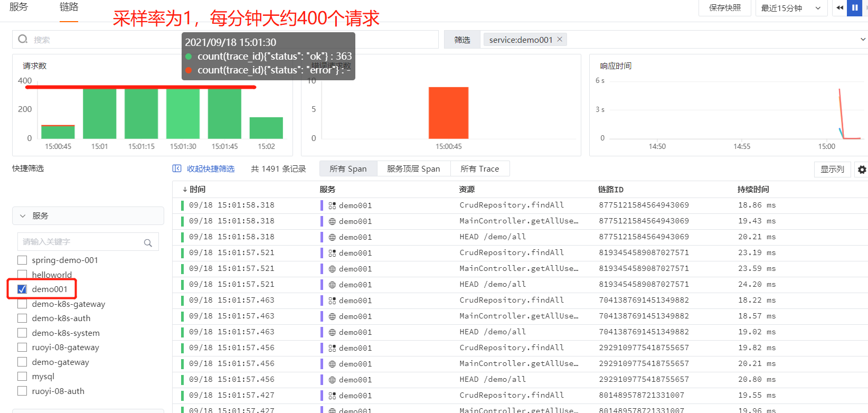The image size is (868, 413).
Task: Click the collapse quick-filter icon
Action: tap(177, 168)
